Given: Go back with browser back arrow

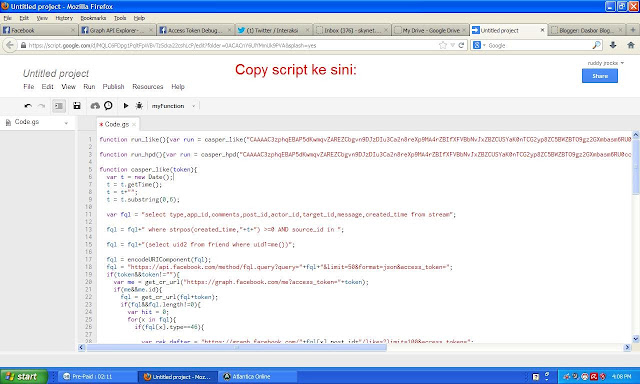Looking at the screenshot, I should [x=10, y=45].
